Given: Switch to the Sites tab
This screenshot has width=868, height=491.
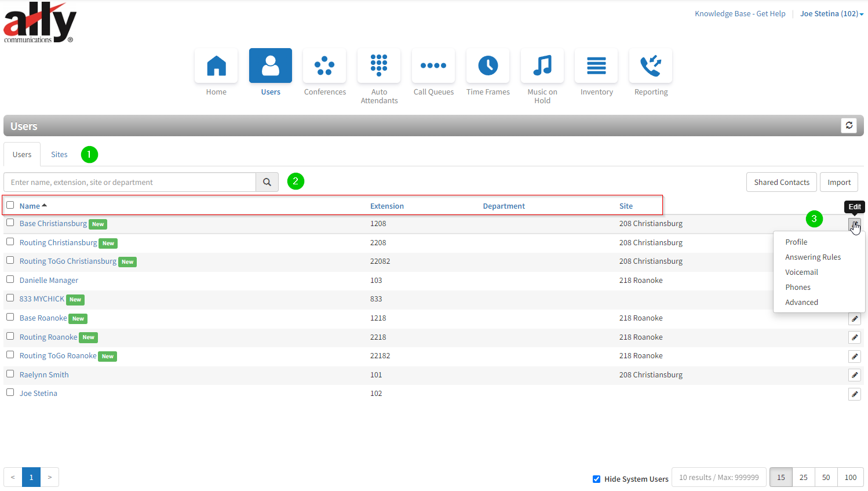Looking at the screenshot, I should point(59,155).
